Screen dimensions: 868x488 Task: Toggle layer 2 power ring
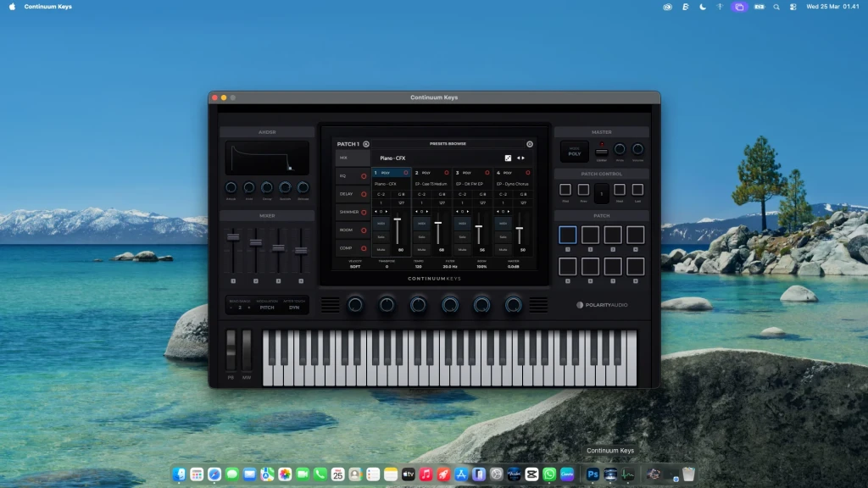(x=447, y=173)
